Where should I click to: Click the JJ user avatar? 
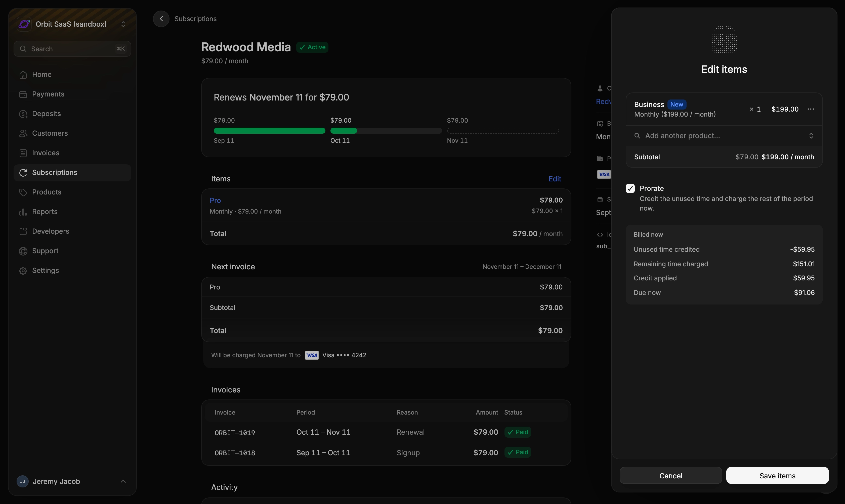coord(23,481)
